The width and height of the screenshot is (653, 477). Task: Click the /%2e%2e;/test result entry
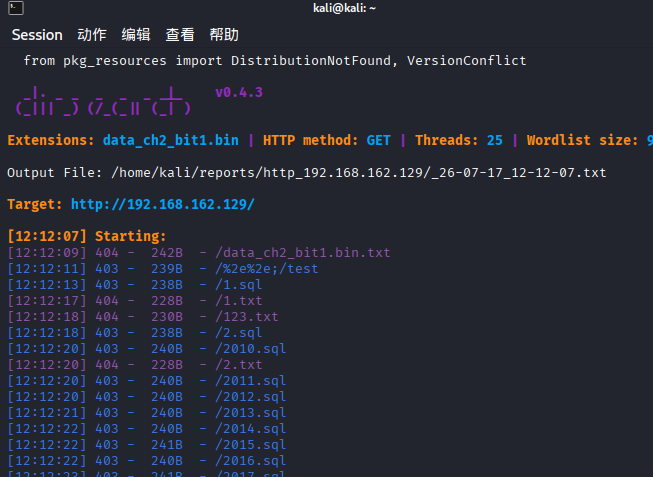(267, 269)
